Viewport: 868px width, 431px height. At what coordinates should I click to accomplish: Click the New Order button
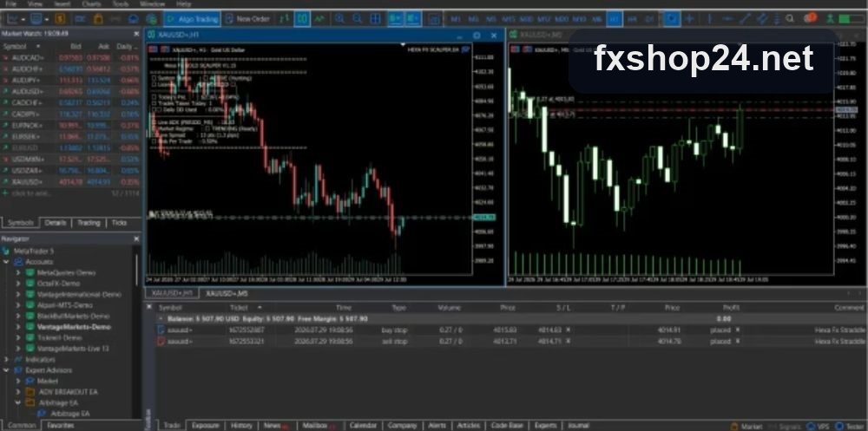click(248, 19)
